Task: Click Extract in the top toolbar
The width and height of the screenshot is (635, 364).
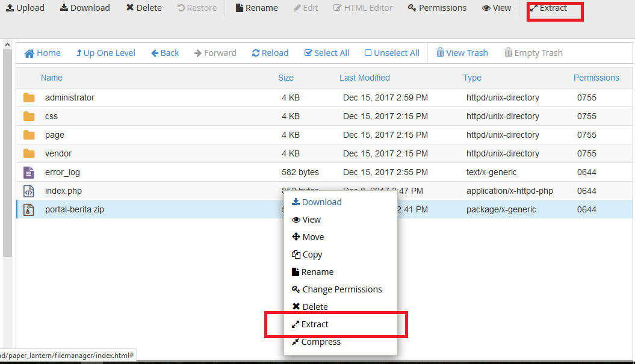Action: coord(548,8)
